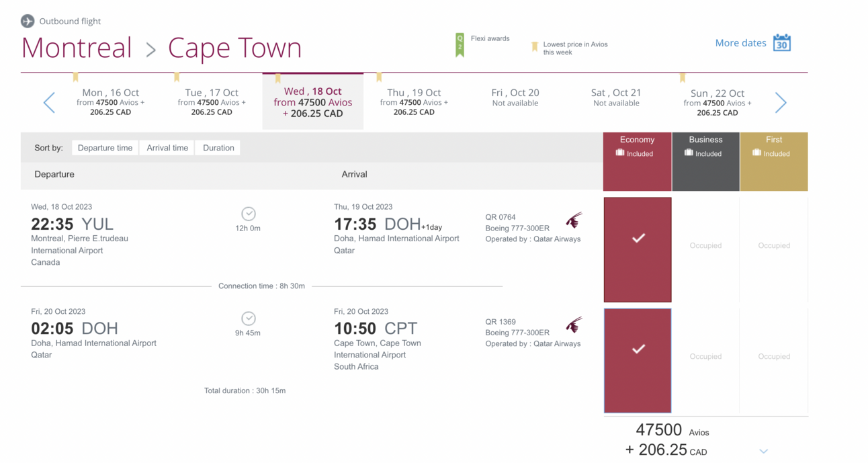Screen dimensions: 868x463
Task: Open the More dates calendar icon
Action: (x=781, y=43)
